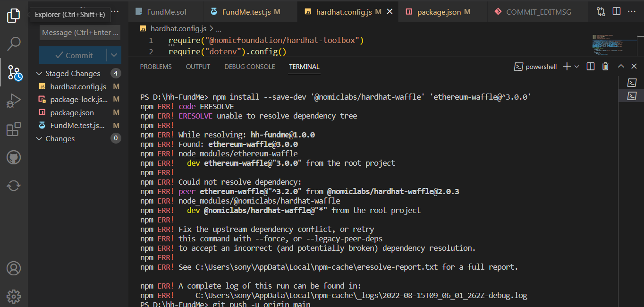Focus the commit Message input field

pyautogui.click(x=80, y=33)
